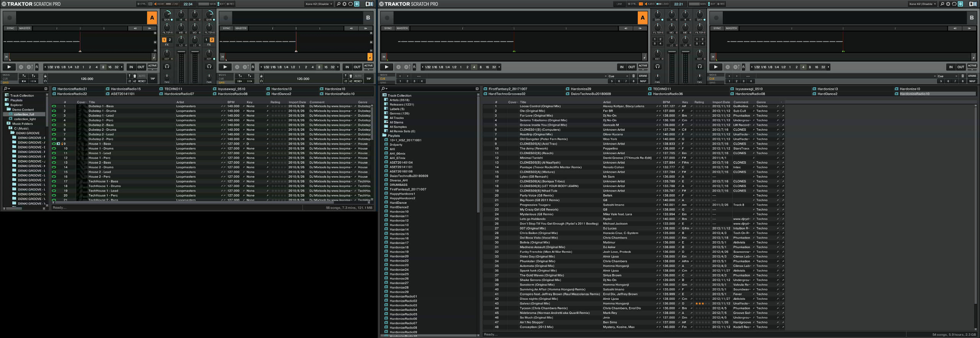Click magnifier icon in left window header
Image resolution: width=980 pixels, height=338 pixels.
point(338,4)
